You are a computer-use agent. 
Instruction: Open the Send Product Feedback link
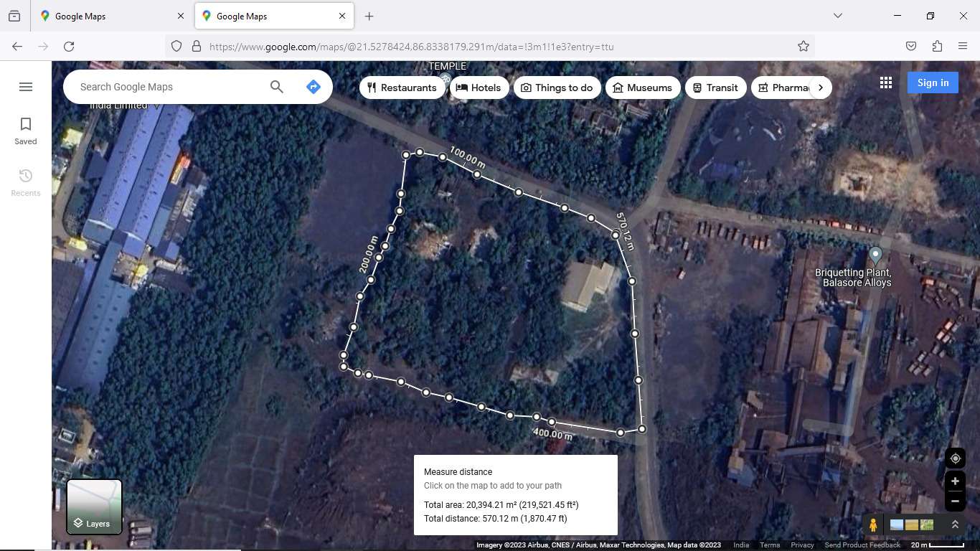[x=862, y=545]
